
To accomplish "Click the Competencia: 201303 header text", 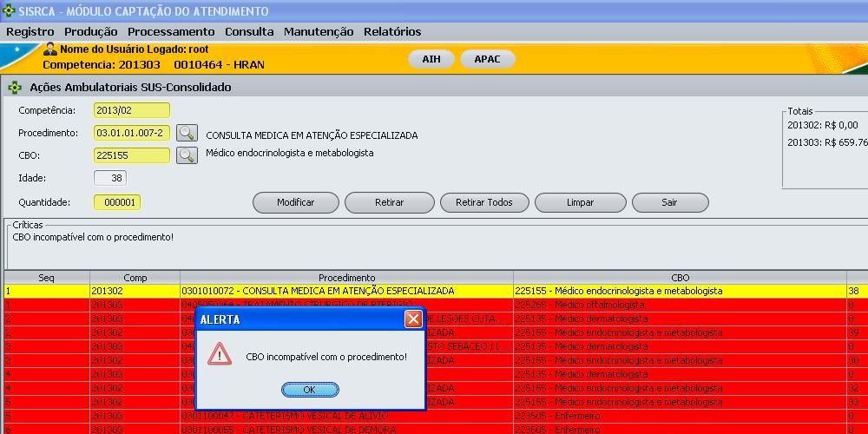I will (x=102, y=65).
